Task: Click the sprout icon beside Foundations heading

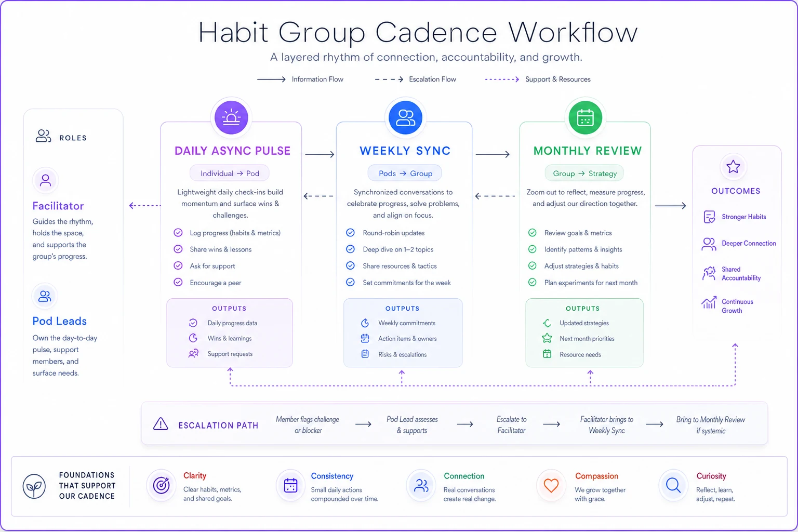Action: click(34, 486)
